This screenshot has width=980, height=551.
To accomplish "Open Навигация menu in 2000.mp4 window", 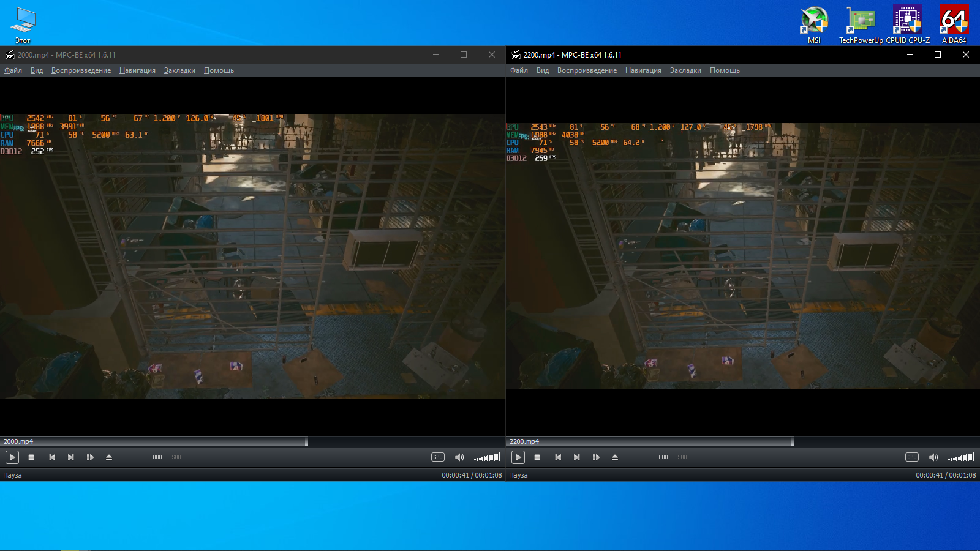I will tap(137, 70).
